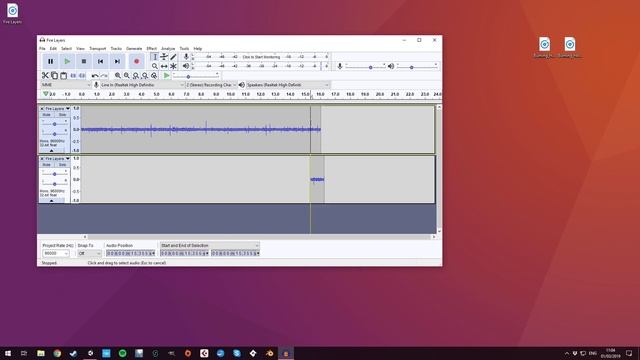640x360 pixels.
Task: Click the second track's pan slider
Action: (x=54, y=184)
